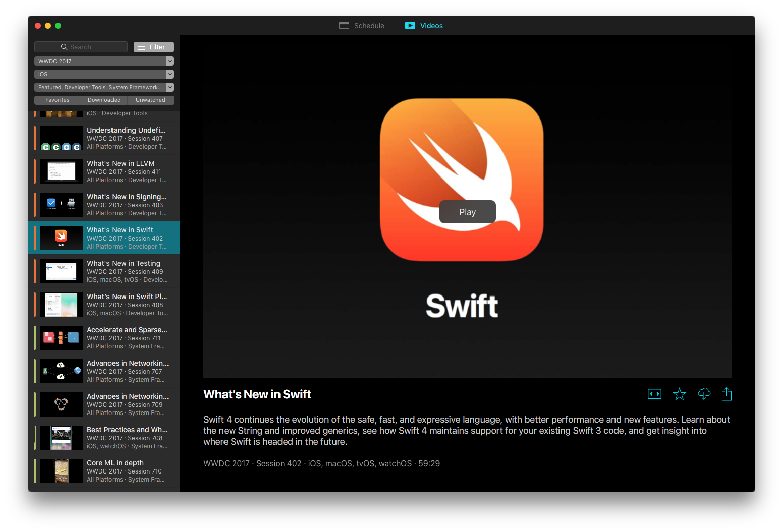
Task: Open the WWDC 2017 event dropdown
Action: click(104, 61)
